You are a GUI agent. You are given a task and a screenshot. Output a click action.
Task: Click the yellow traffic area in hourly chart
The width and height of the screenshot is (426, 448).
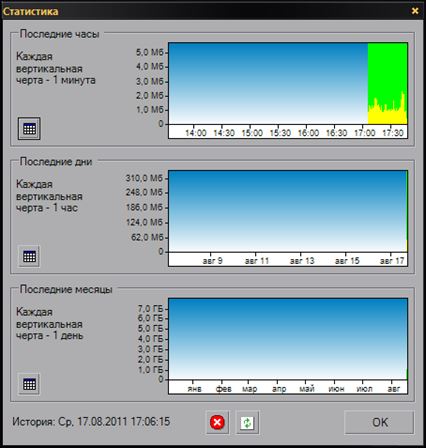pyautogui.click(x=387, y=117)
